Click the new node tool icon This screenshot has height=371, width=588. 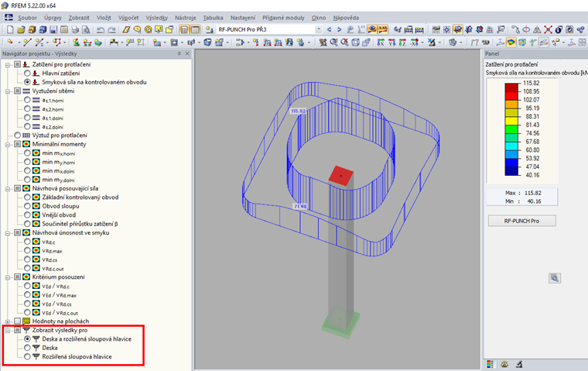[x=10, y=43]
